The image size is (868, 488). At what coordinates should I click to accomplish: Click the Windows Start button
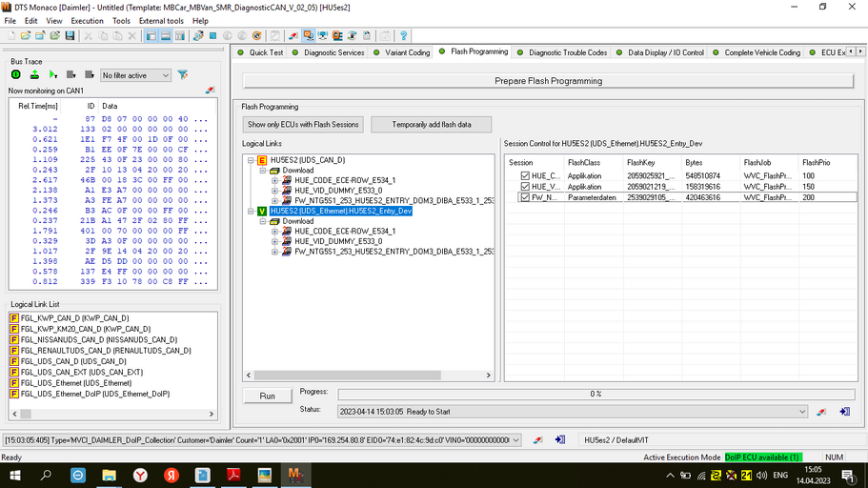click(x=15, y=476)
